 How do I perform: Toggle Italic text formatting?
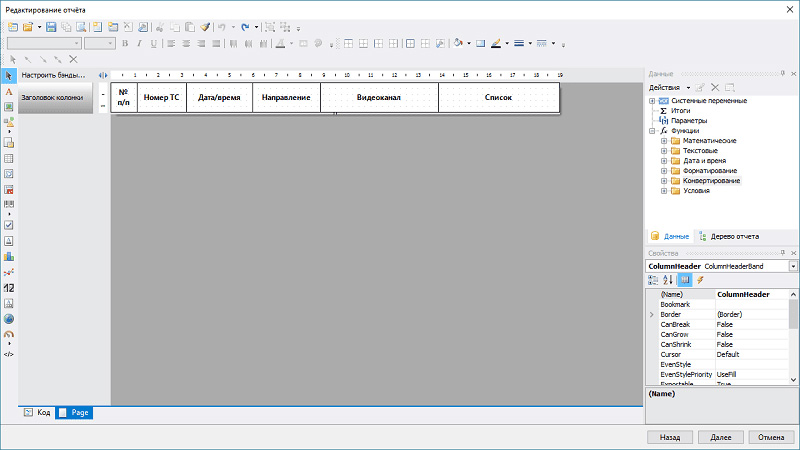pos(139,44)
